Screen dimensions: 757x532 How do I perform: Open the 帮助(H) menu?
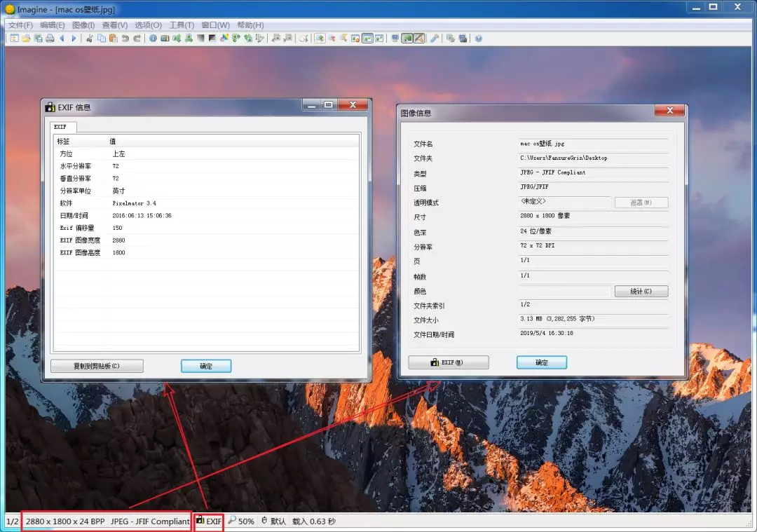(x=250, y=25)
